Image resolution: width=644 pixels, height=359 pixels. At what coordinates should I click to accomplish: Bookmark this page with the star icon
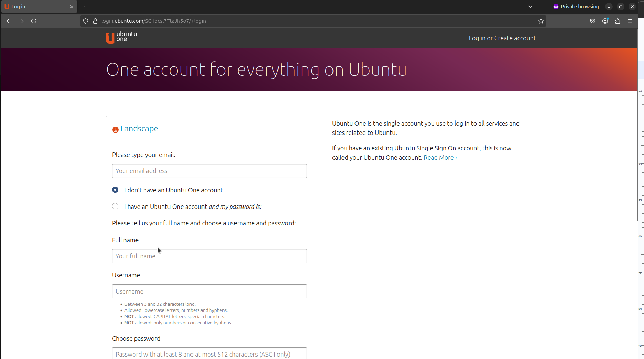541,21
